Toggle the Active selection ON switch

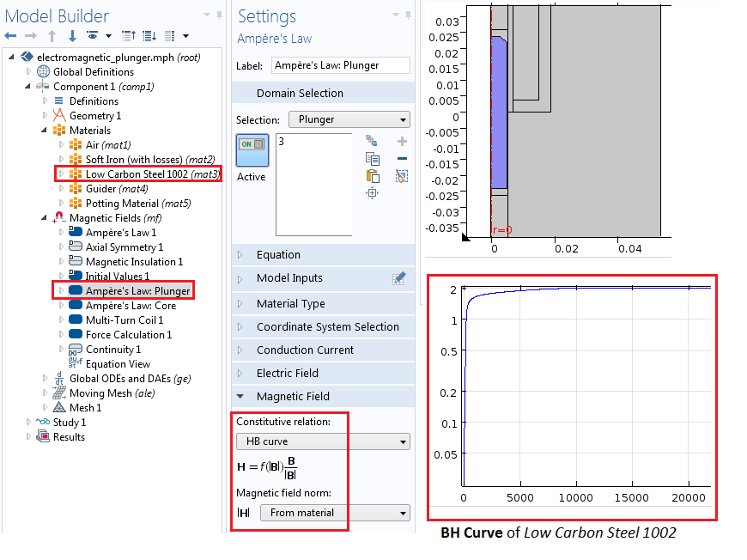(252, 145)
